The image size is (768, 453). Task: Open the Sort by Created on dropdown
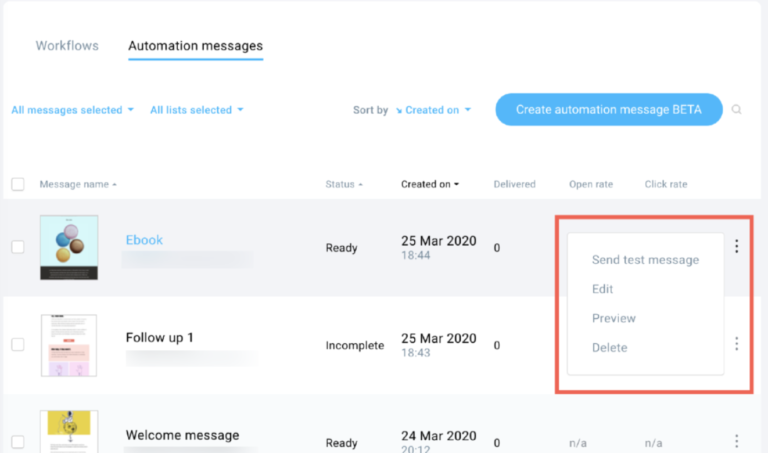pos(434,110)
